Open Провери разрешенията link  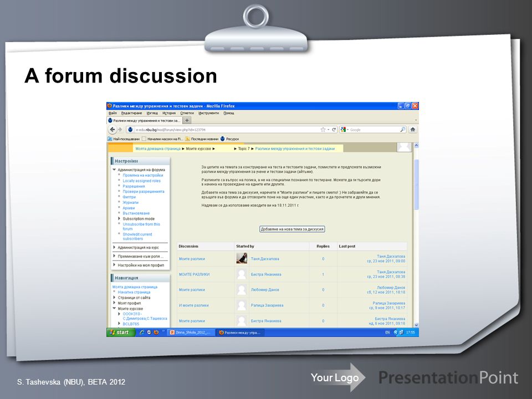coord(144,192)
